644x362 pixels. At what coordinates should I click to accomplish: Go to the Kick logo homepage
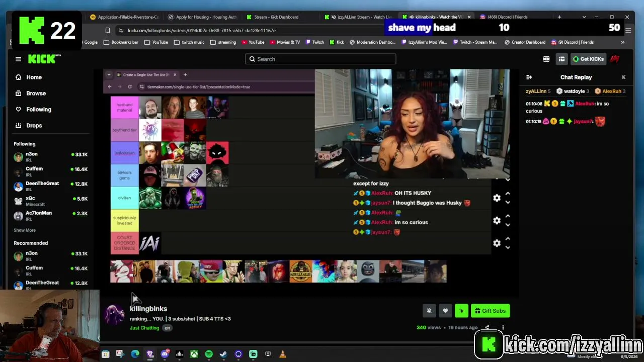click(x=43, y=59)
